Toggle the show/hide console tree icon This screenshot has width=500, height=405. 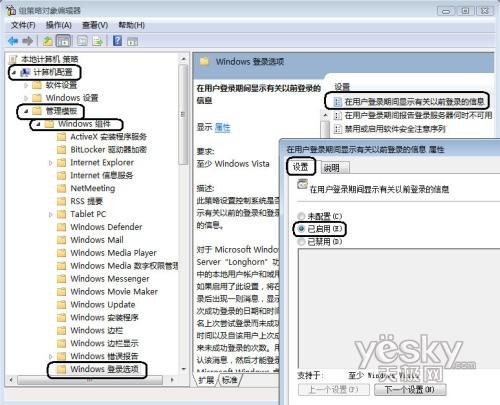[x=63, y=41]
